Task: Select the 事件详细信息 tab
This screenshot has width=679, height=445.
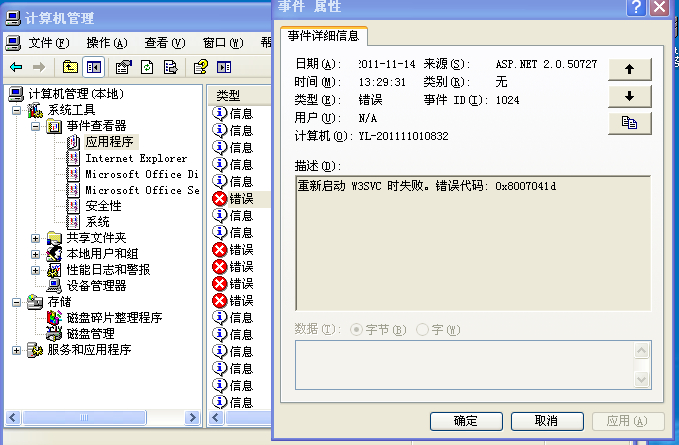Action: tap(323, 35)
